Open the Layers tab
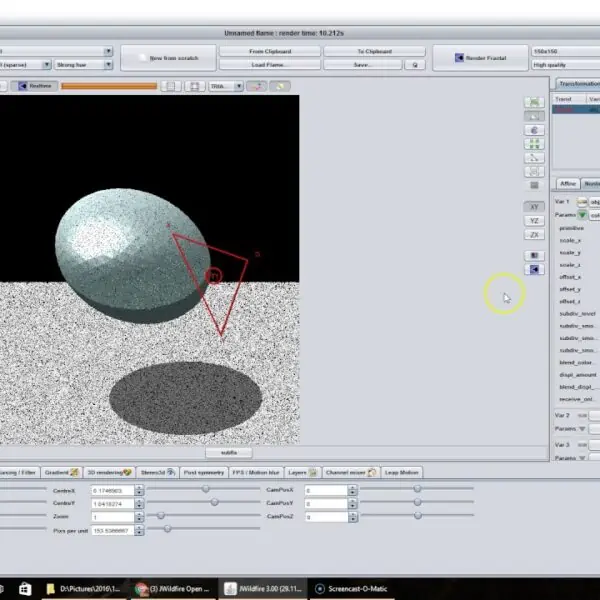The image size is (600, 600). [302, 473]
